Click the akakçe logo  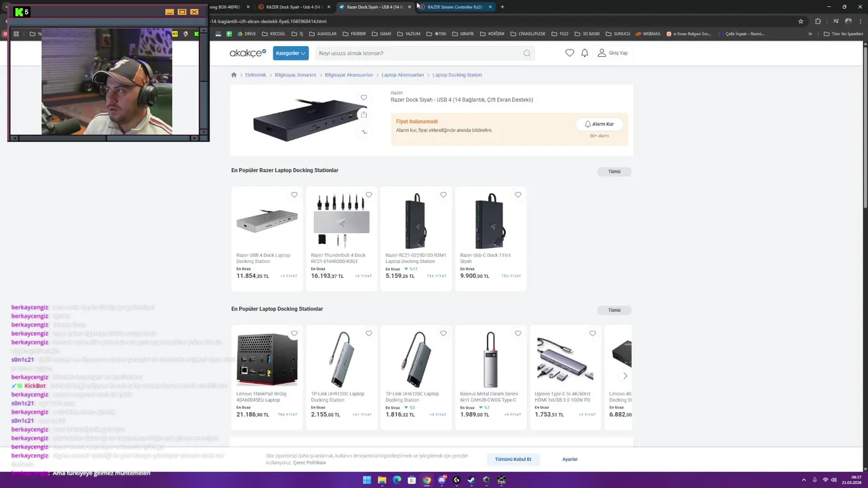click(248, 53)
